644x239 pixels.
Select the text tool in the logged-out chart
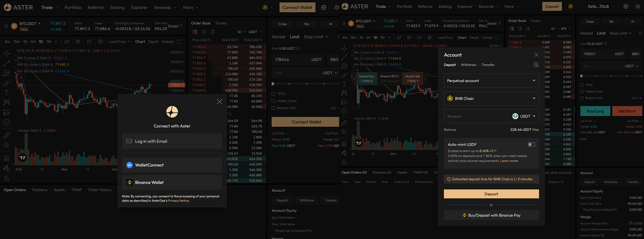coord(7,93)
